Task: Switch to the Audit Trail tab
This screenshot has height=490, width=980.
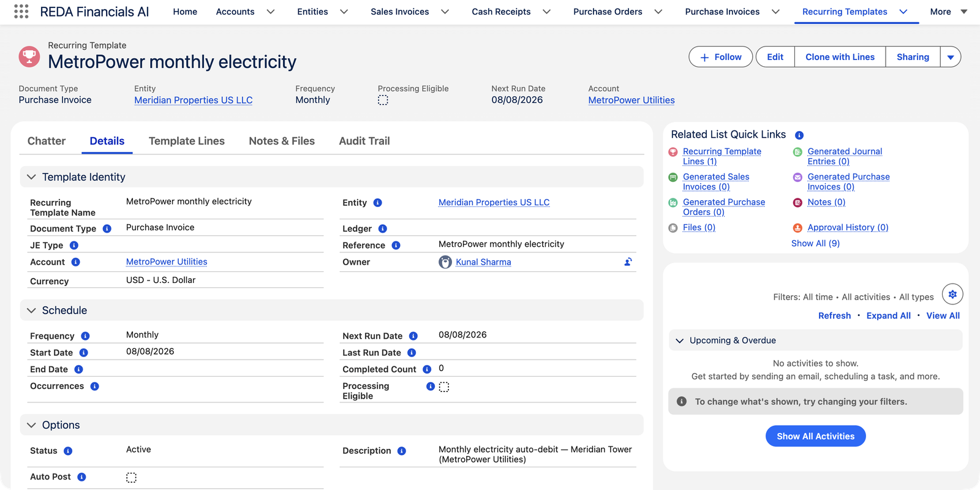Action: click(364, 141)
